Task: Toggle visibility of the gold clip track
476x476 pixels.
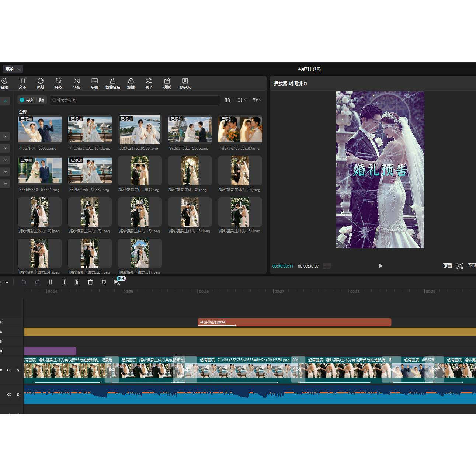Action: (1, 332)
